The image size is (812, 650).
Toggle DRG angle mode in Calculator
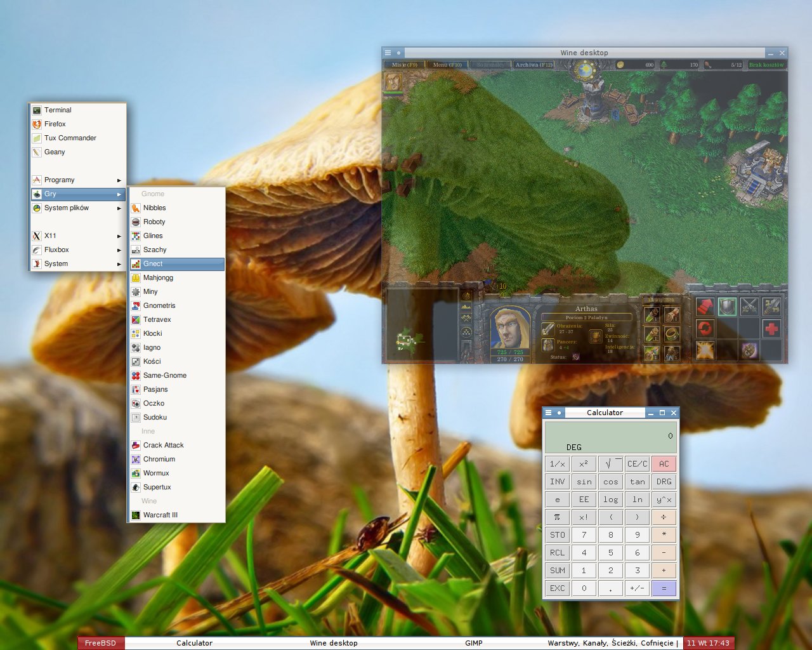[x=664, y=481]
